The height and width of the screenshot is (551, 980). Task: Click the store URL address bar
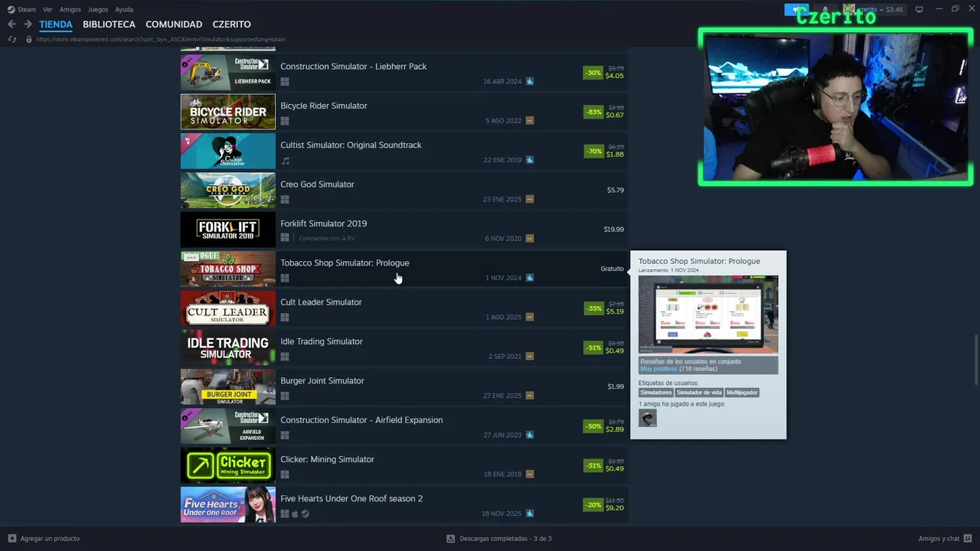[x=161, y=39]
